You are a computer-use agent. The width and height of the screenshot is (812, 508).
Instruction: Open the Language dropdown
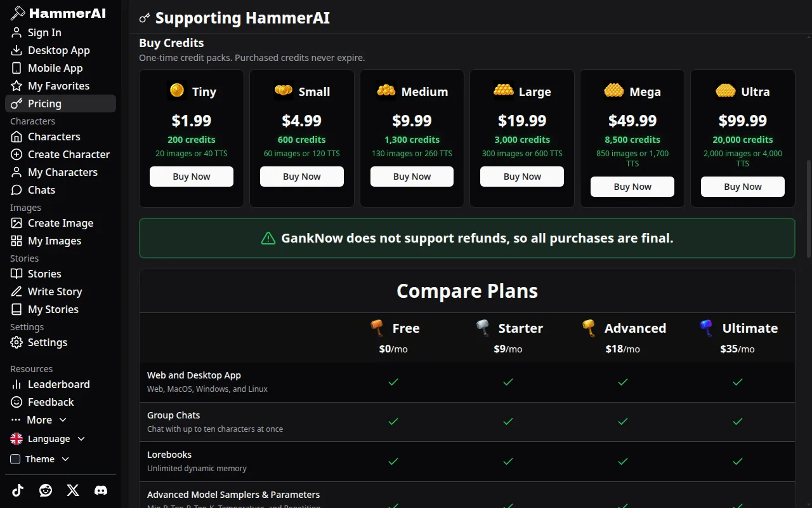(x=48, y=439)
